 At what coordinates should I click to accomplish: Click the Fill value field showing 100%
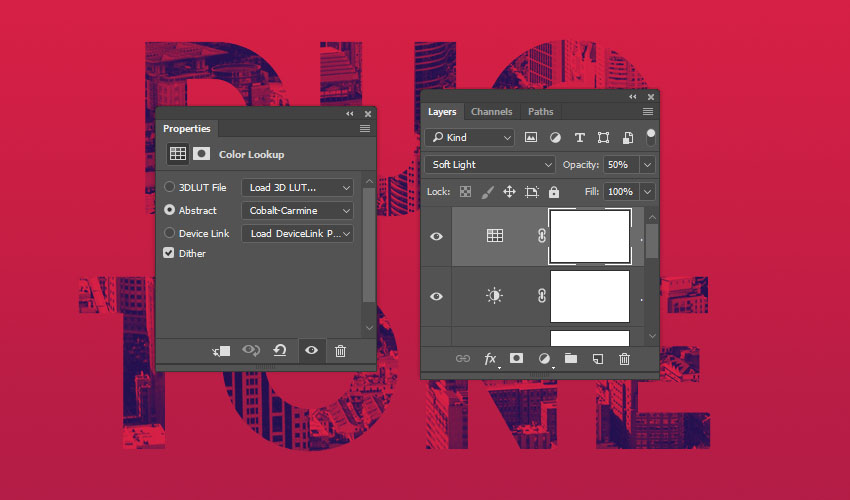(x=619, y=192)
